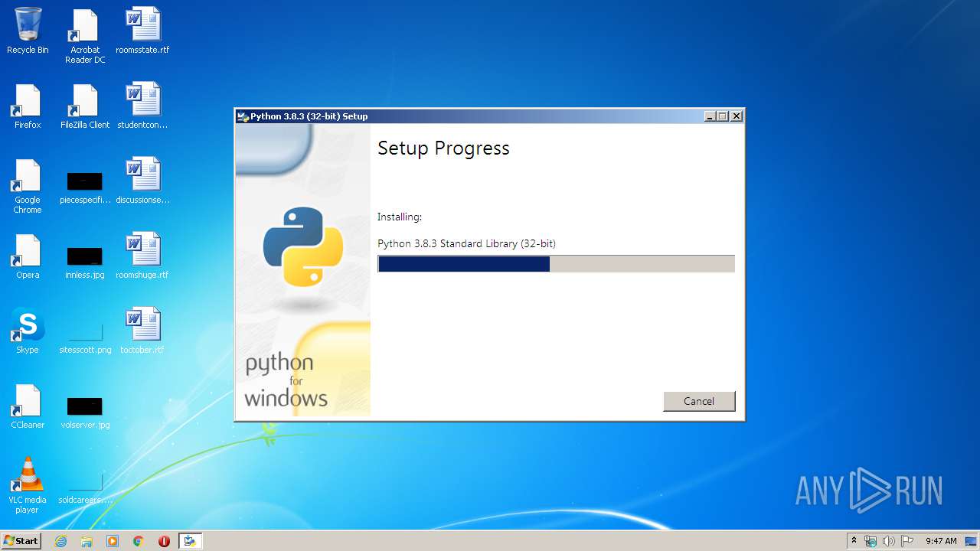Viewport: 980px width, 551px height.
Task: Select the discussionse… document icon
Action: 142,181
